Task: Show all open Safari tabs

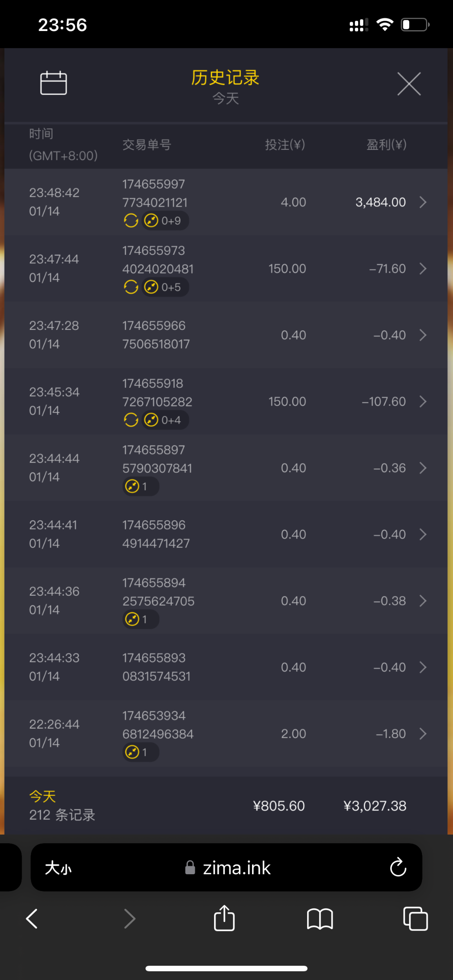Action: coord(415,919)
